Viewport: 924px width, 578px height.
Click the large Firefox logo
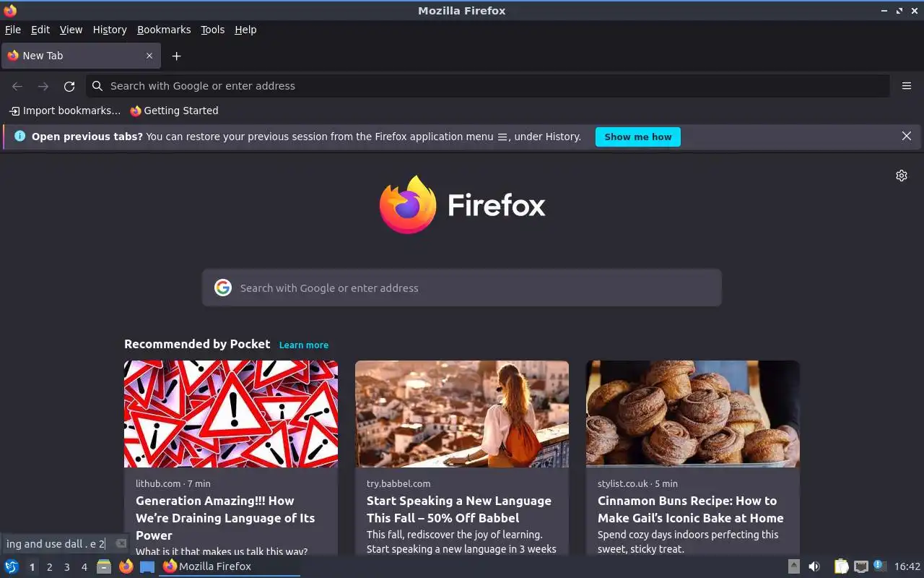coord(408,204)
